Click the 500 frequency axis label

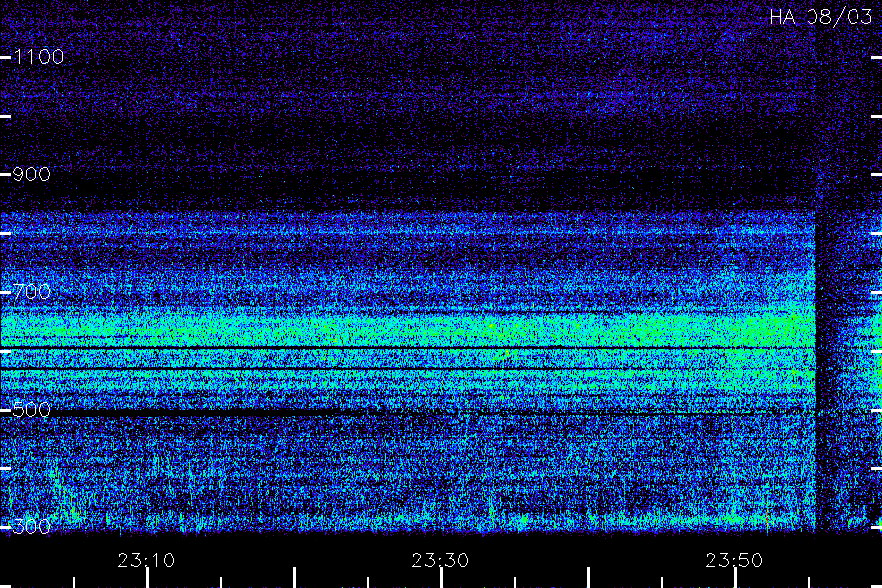31,410
